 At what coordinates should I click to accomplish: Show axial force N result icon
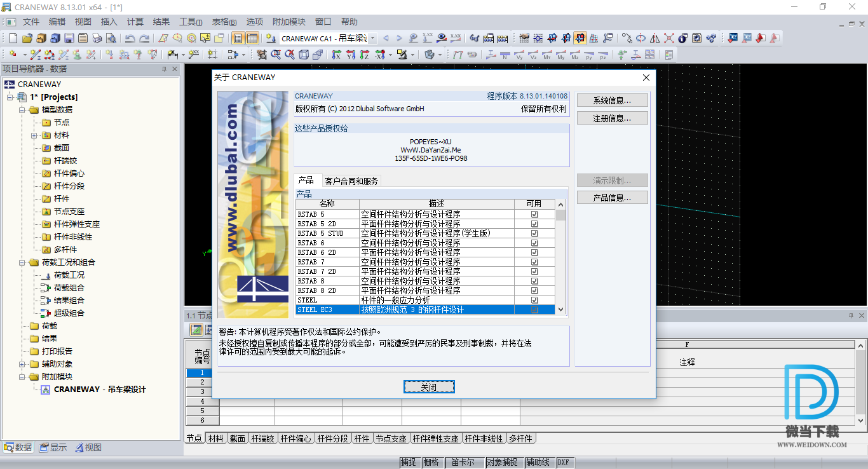point(505,55)
